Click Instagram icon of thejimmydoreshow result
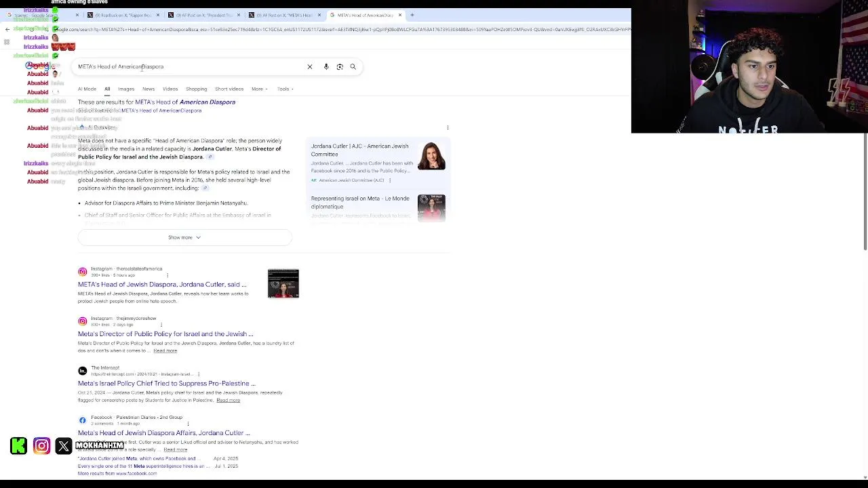The image size is (868, 488). coord(83,321)
